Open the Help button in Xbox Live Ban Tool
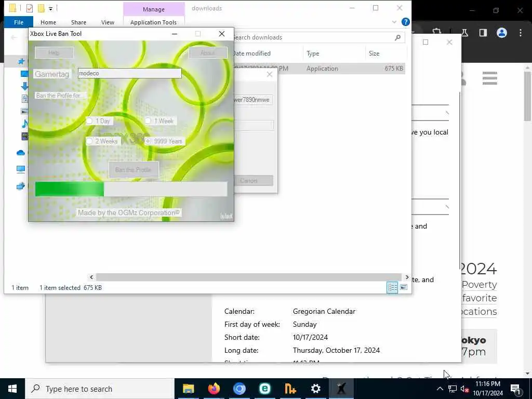The width and height of the screenshot is (532, 399). 54,52
